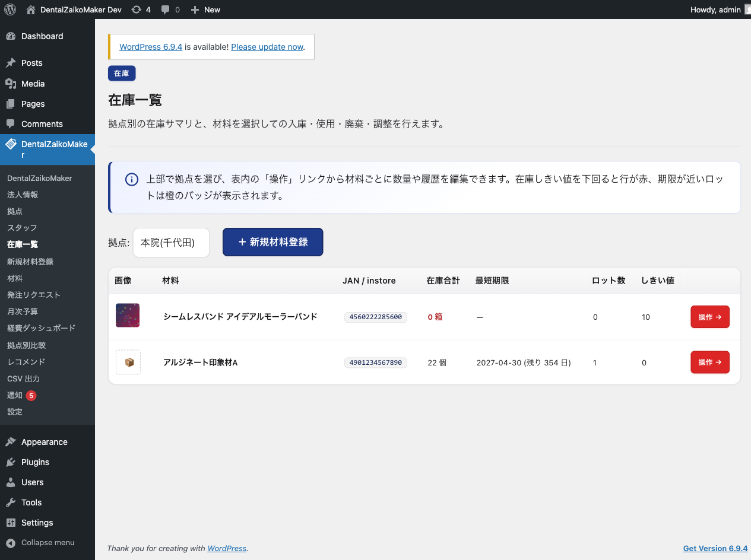Click JAN code 4901234567890
Viewport: 751px width, 560px height.
click(x=376, y=362)
